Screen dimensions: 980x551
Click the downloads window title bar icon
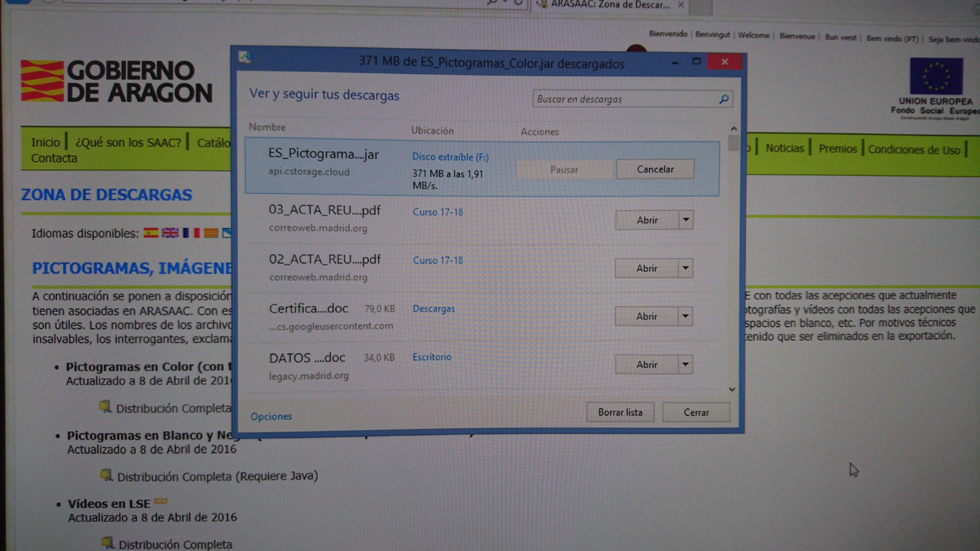coord(245,58)
